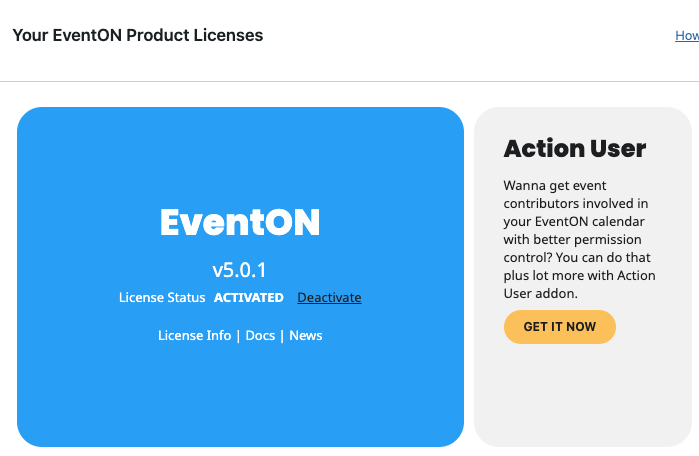The width and height of the screenshot is (699, 456).
Task: Click the Deactivate license link
Action: click(329, 298)
